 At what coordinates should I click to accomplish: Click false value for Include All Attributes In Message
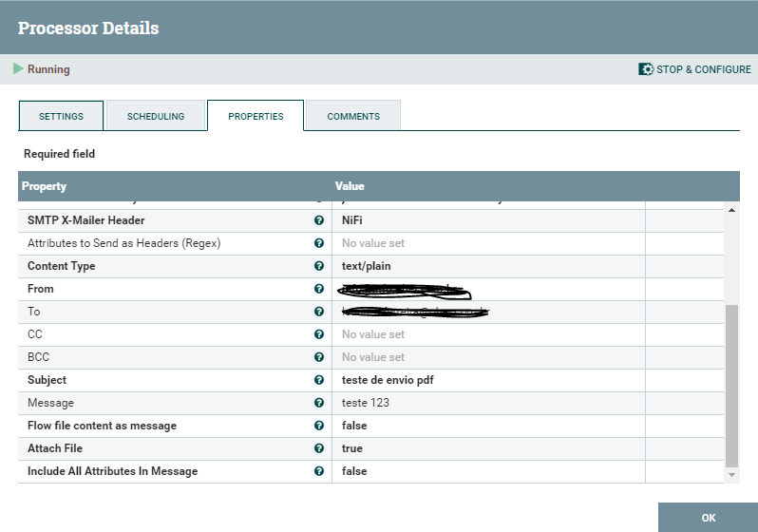(354, 471)
